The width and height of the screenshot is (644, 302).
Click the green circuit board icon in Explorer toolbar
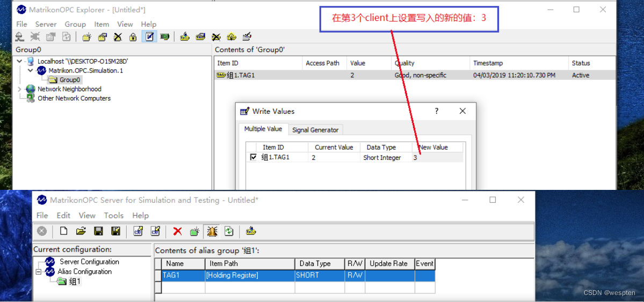tap(165, 37)
